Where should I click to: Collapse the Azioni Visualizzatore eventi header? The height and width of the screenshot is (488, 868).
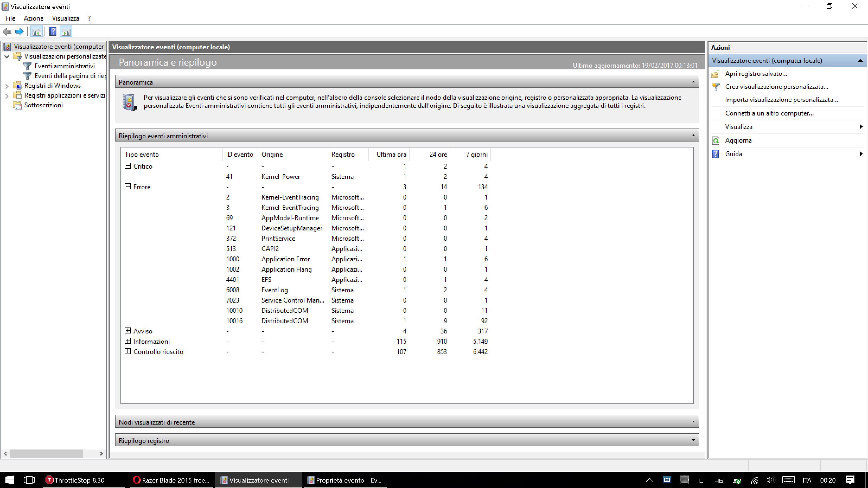coord(860,61)
